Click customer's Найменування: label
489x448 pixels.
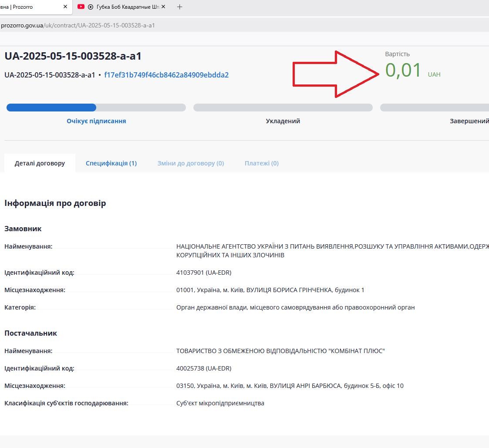(28, 246)
